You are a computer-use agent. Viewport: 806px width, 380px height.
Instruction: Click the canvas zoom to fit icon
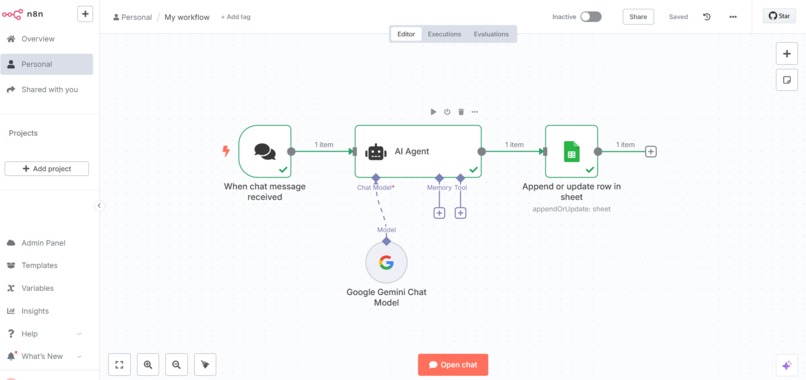pyautogui.click(x=119, y=365)
